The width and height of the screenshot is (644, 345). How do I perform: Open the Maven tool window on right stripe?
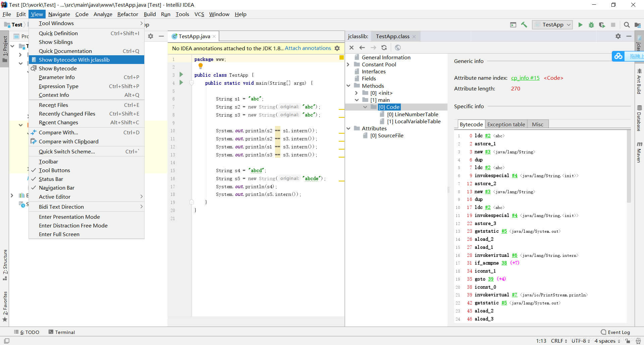point(639,152)
